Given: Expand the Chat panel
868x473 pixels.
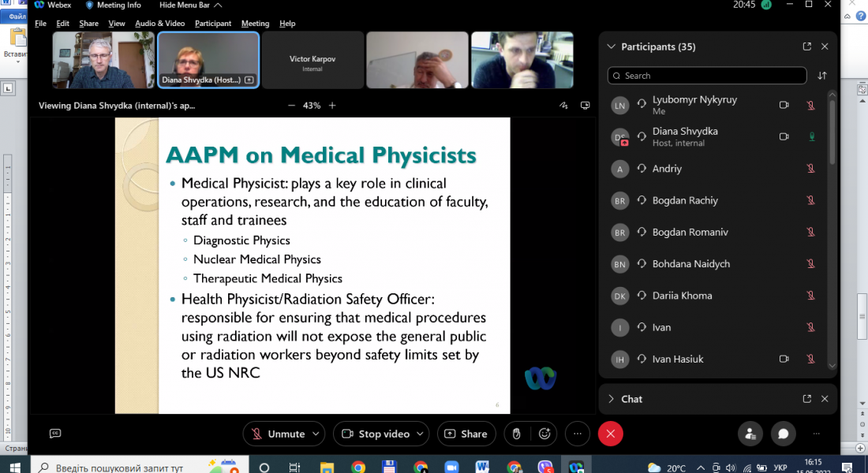Looking at the screenshot, I should 611,399.
